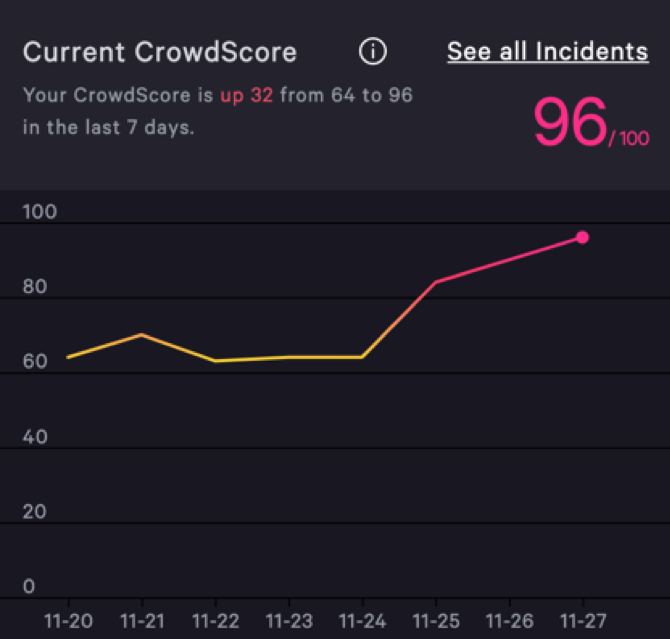Click the red 'up 32' text
The image size is (670, 639).
246,96
